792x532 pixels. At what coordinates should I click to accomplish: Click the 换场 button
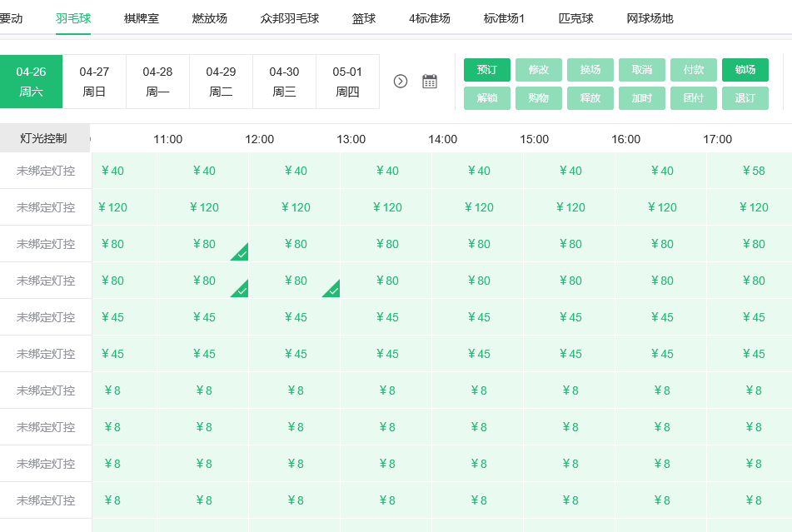tap(590, 70)
